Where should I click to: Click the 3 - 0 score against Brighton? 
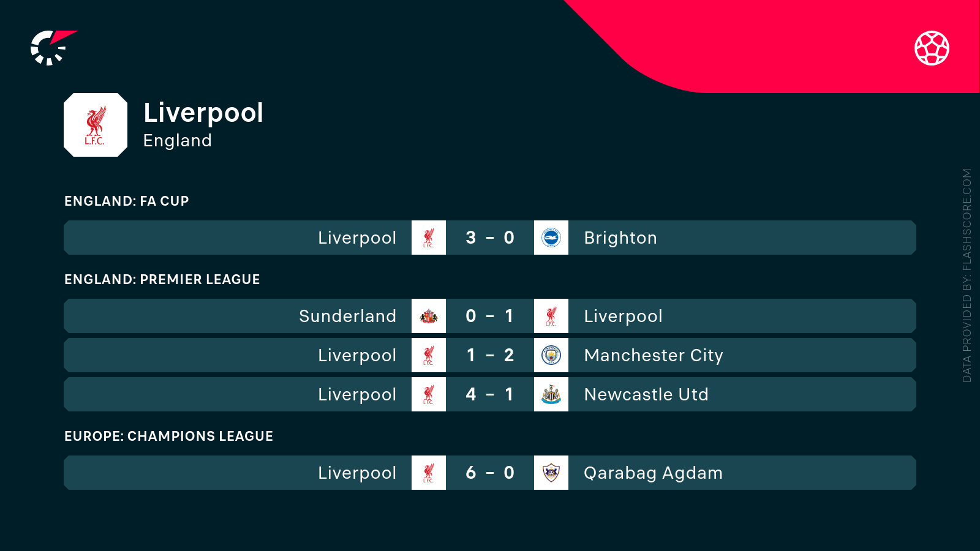tap(490, 238)
